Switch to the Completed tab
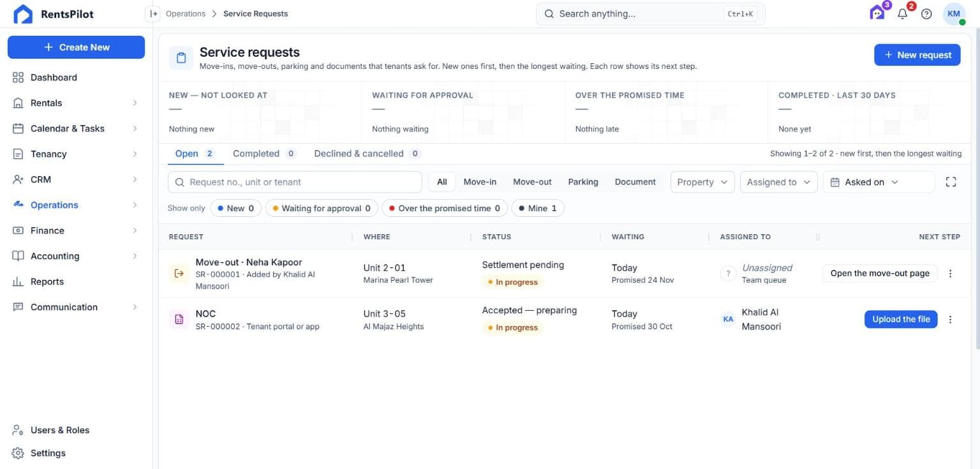The image size is (980, 469). [x=264, y=154]
